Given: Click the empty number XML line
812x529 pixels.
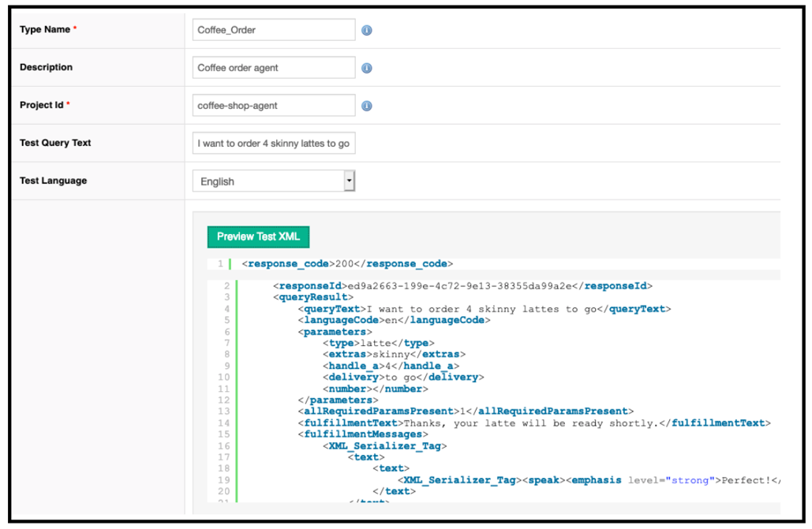Looking at the screenshot, I should pyautogui.click(x=376, y=389).
